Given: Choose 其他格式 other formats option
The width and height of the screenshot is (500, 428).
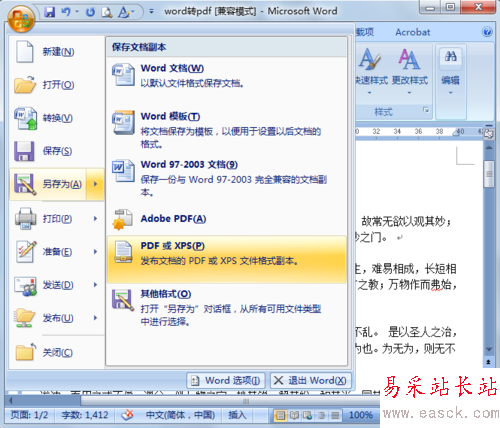Looking at the screenshot, I should 227,307.
